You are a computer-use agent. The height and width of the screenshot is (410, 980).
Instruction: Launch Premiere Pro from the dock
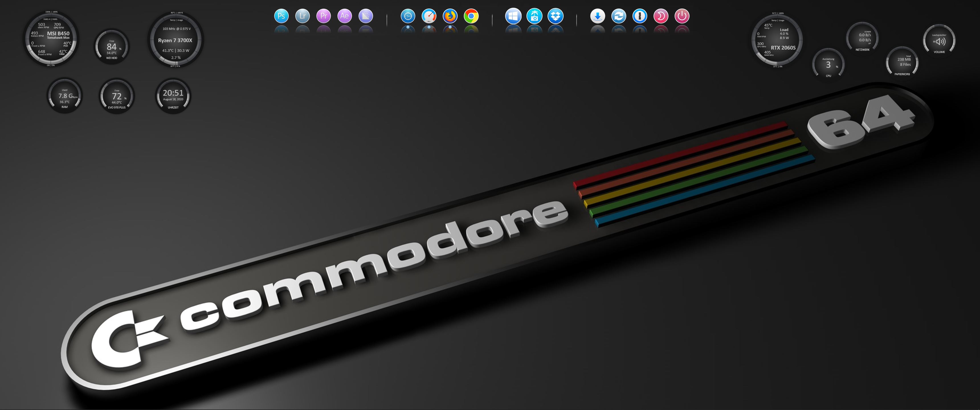tap(323, 16)
